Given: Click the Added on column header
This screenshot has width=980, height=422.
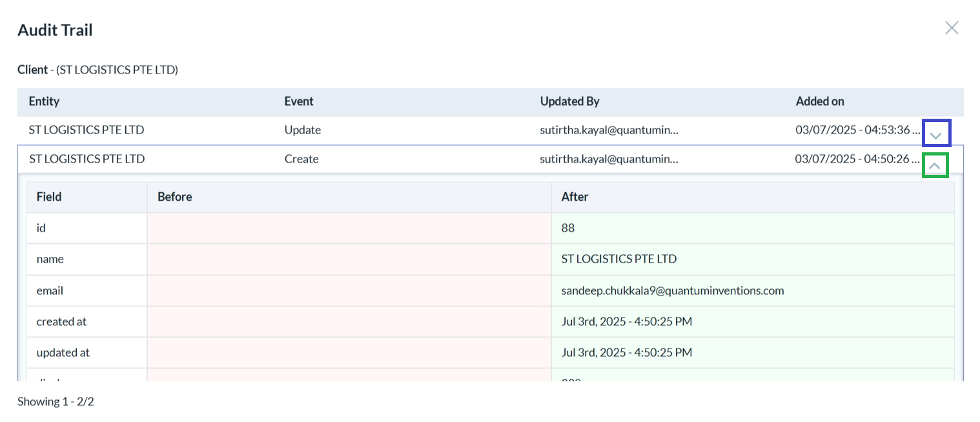Looking at the screenshot, I should [x=820, y=101].
